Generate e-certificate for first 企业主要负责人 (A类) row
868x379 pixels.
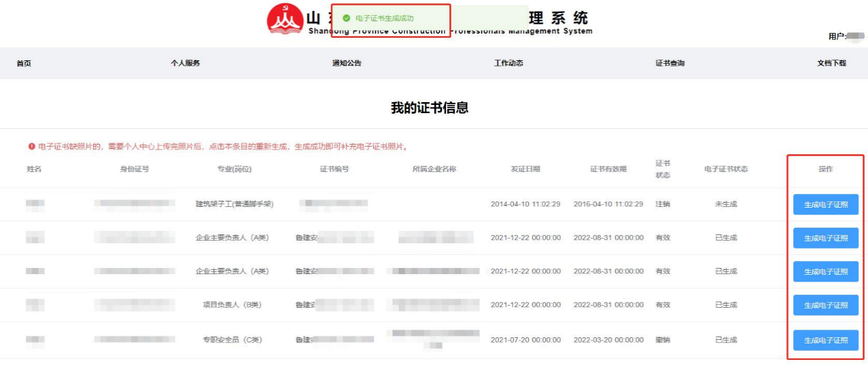point(825,238)
